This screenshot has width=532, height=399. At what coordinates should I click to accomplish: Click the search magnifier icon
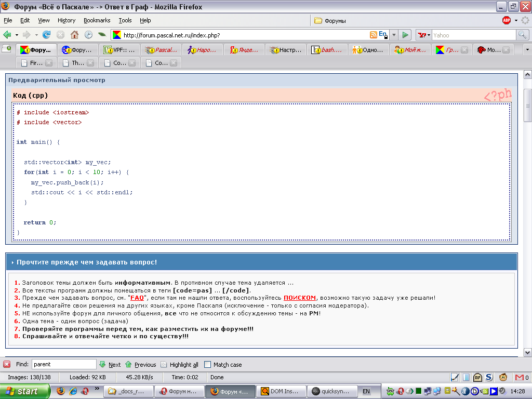[522, 35]
